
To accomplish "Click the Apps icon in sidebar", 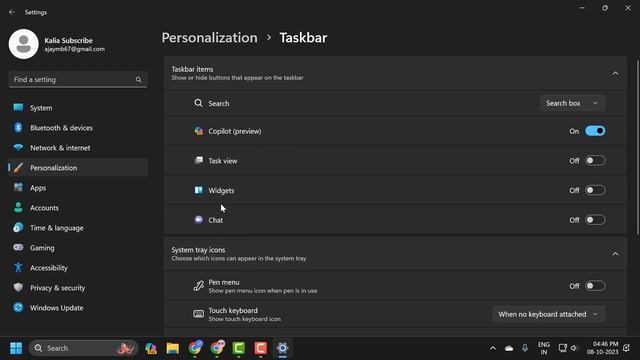I will 18,187.
